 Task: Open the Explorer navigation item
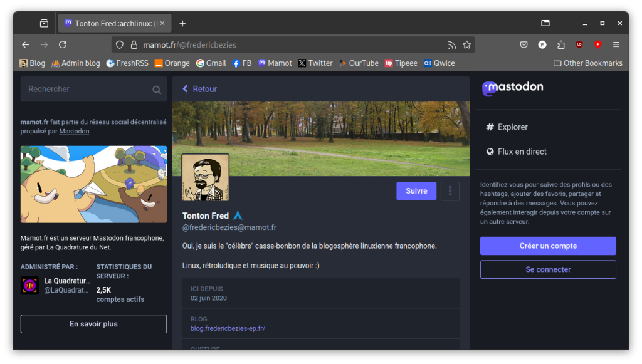[507, 127]
